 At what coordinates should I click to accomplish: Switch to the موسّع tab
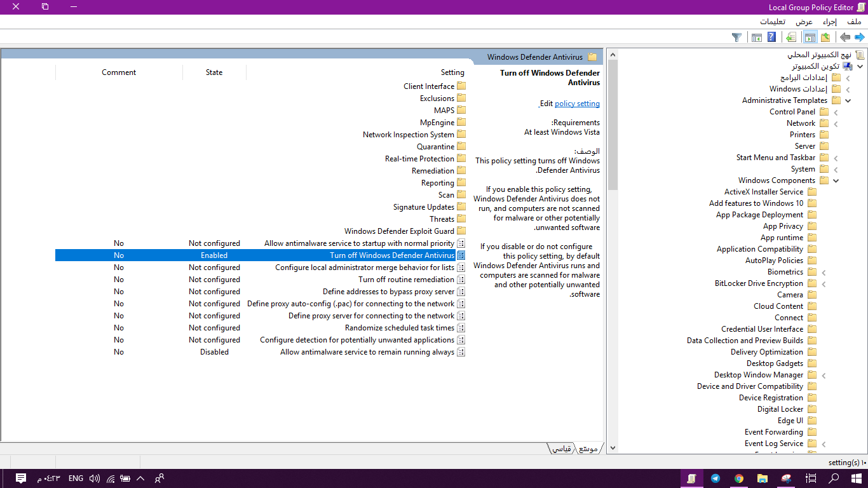coord(588,449)
